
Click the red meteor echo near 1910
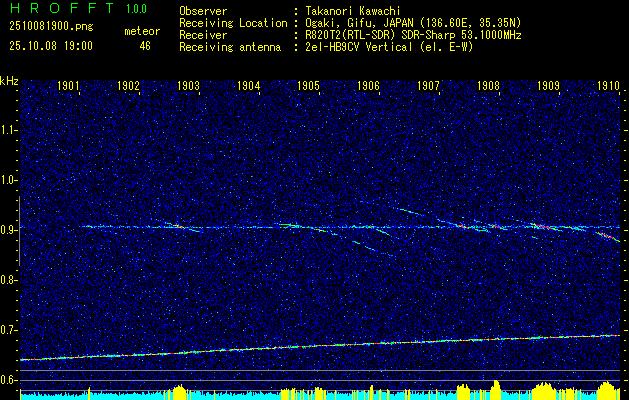(607, 236)
